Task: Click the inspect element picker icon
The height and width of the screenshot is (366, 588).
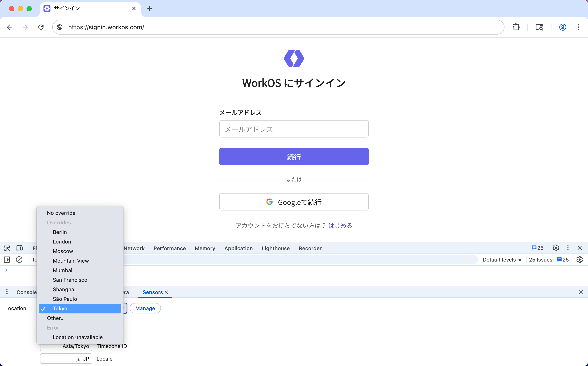Action: (7, 248)
